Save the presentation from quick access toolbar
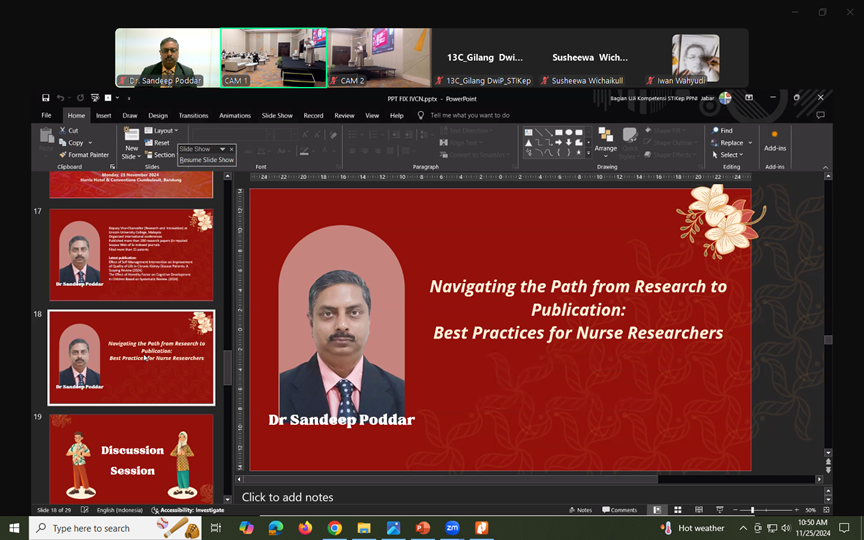864x540 pixels. (46, 98)
